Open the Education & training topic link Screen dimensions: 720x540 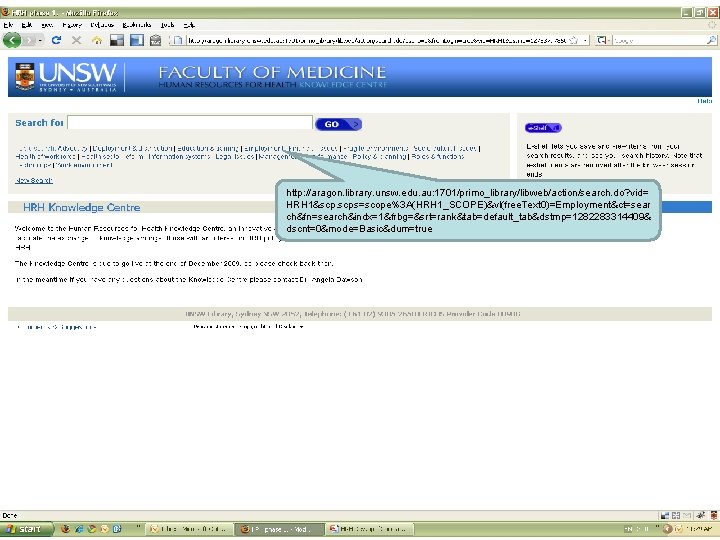tap(208, 148)
